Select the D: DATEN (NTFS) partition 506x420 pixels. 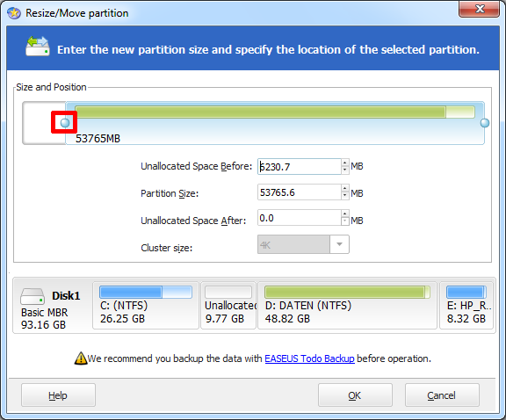347,306
